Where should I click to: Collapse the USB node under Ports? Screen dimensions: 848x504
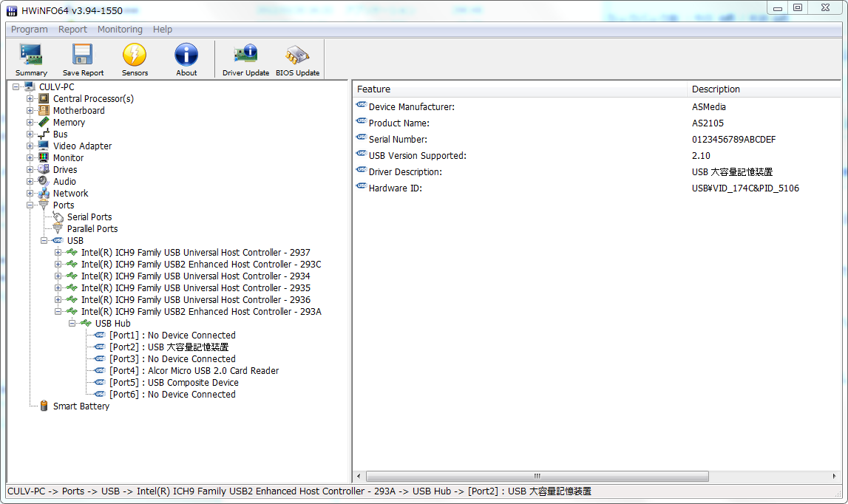44,241
